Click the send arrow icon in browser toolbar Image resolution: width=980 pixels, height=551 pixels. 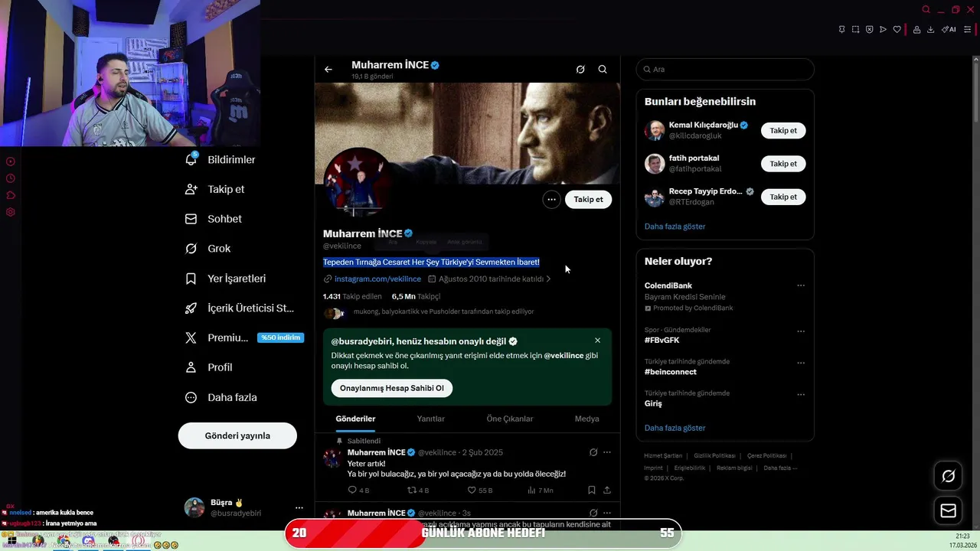click(883, 30)
